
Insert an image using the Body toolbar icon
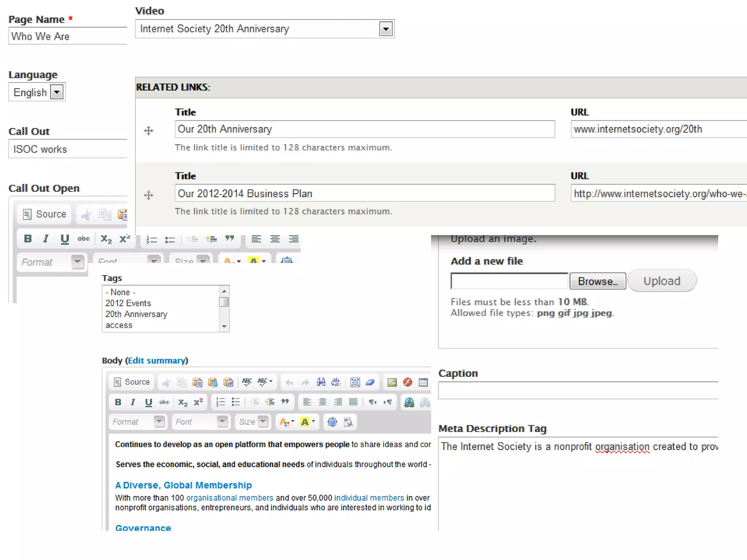coord(392,382)
